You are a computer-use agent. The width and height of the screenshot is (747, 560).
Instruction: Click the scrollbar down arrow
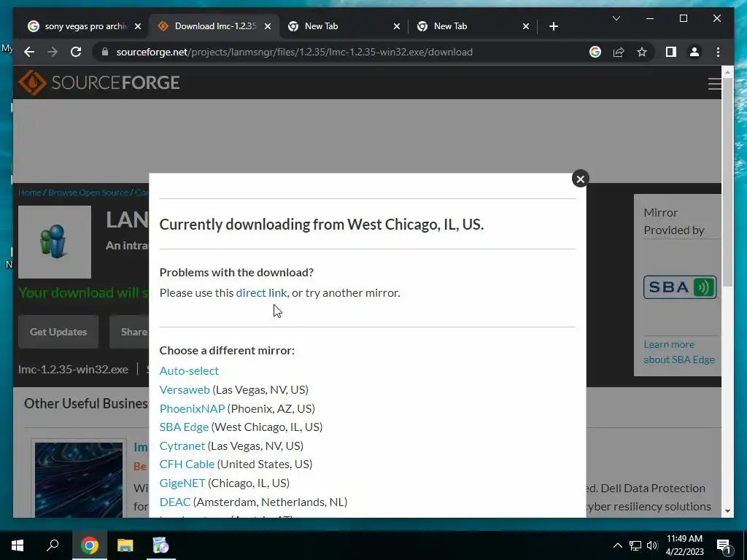coord(727,511)
